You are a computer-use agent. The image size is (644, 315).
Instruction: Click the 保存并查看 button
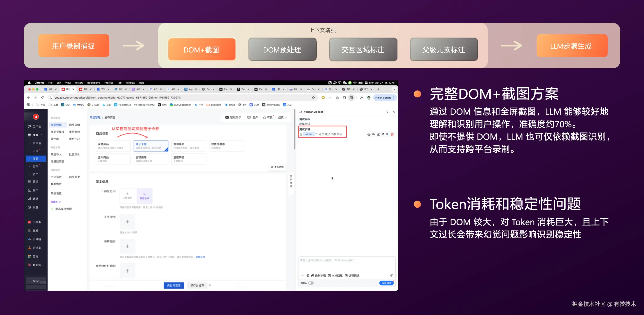(174, 286)
